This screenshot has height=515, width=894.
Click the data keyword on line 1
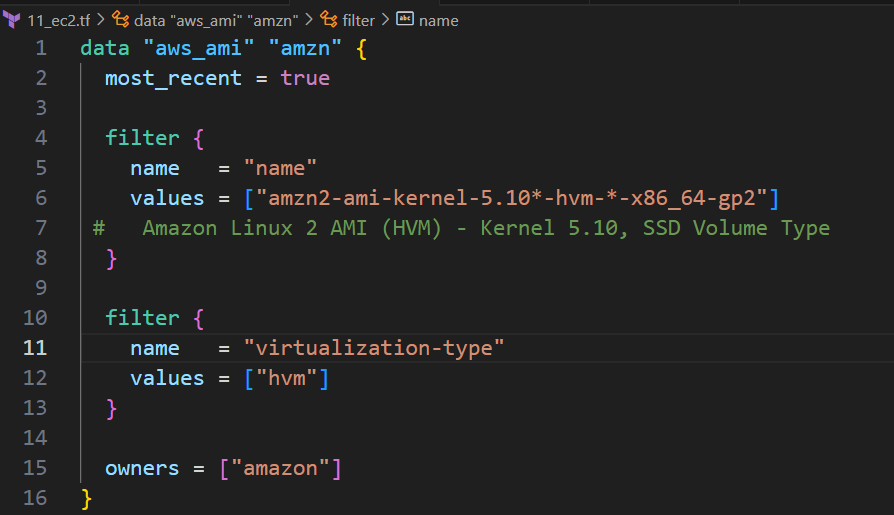[105, 48]
